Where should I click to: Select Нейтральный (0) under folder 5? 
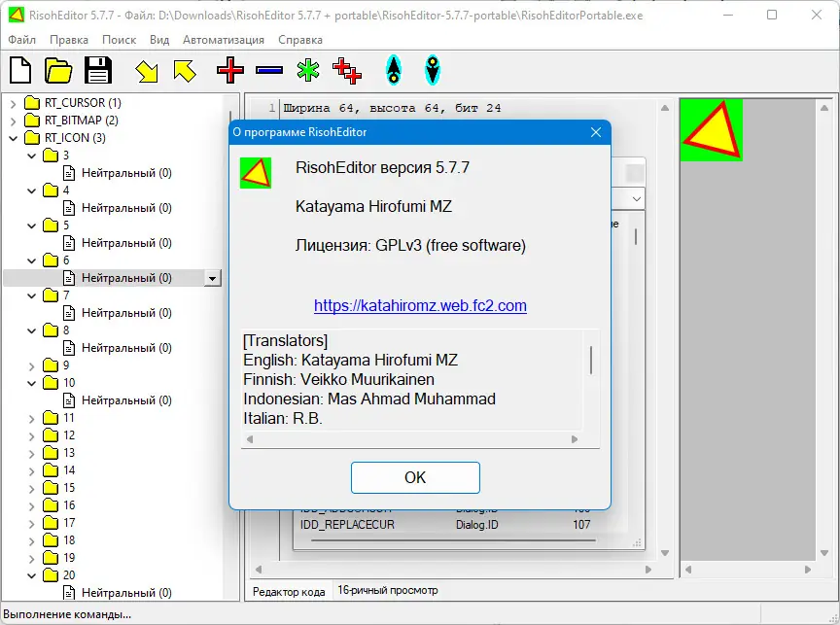(126, 243)
